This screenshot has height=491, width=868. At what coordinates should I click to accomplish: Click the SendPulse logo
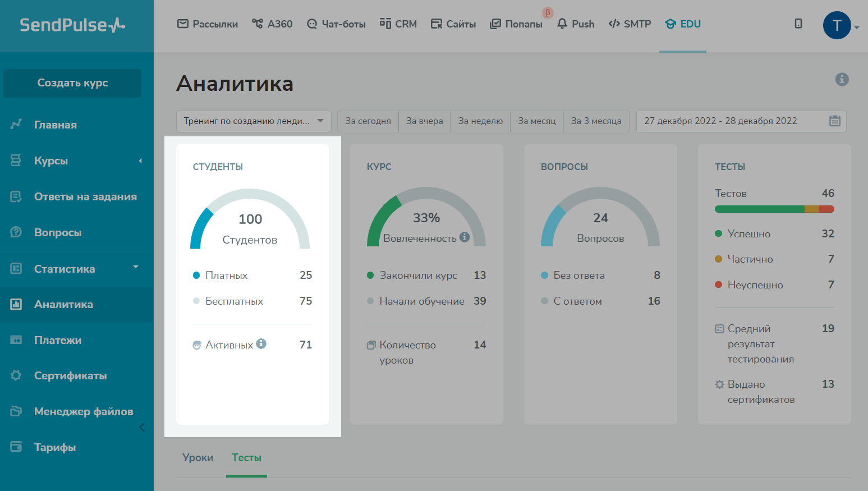click(x=72, y=25)
